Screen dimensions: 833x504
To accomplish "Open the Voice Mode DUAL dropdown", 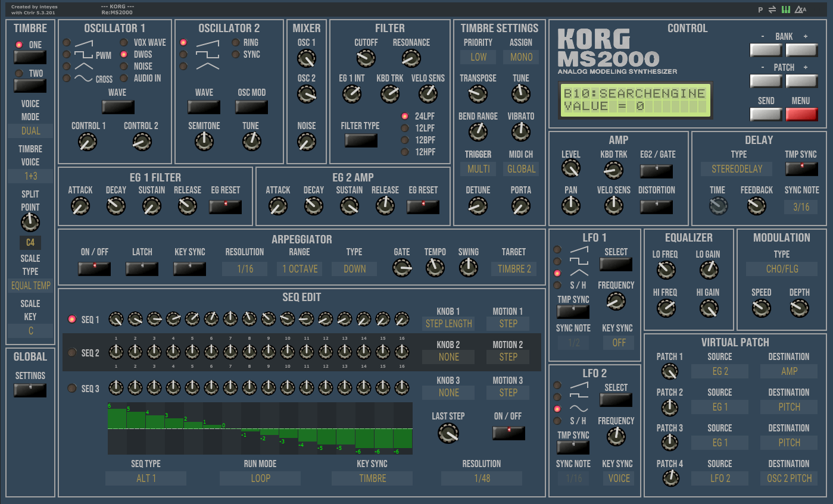I will click(31, 131).
